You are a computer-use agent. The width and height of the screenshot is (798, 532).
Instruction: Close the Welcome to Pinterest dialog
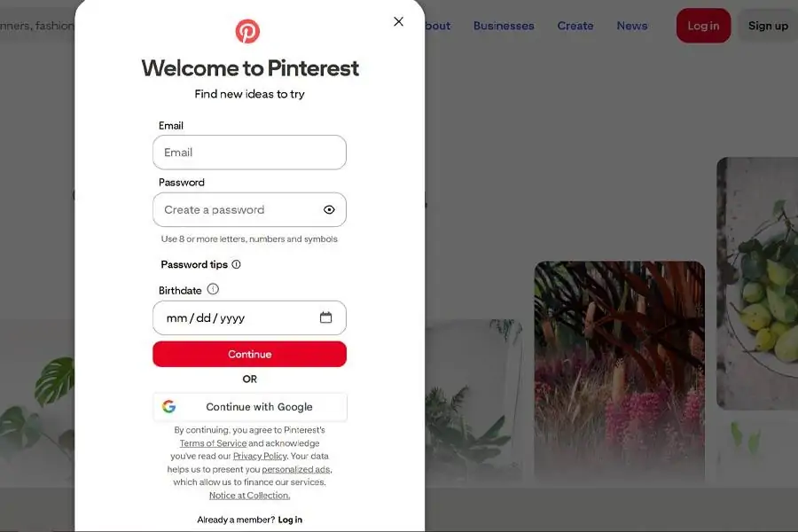click(x=398, y=21)
